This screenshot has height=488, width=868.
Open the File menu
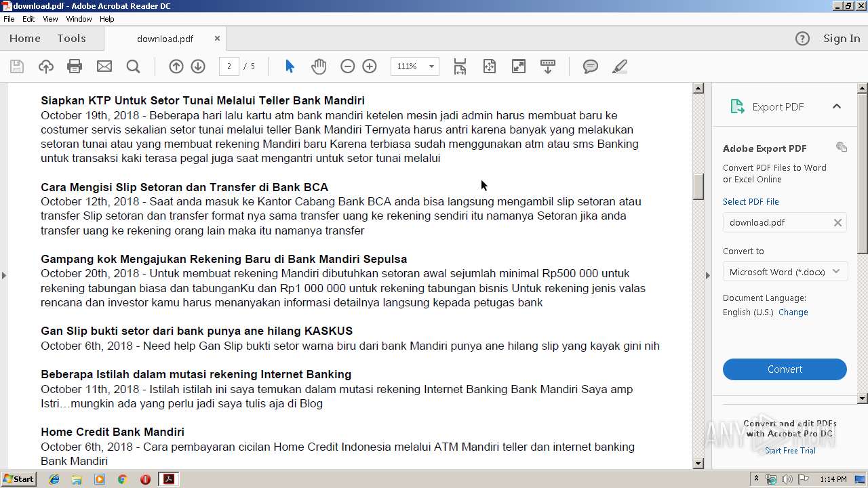point(9,19)
